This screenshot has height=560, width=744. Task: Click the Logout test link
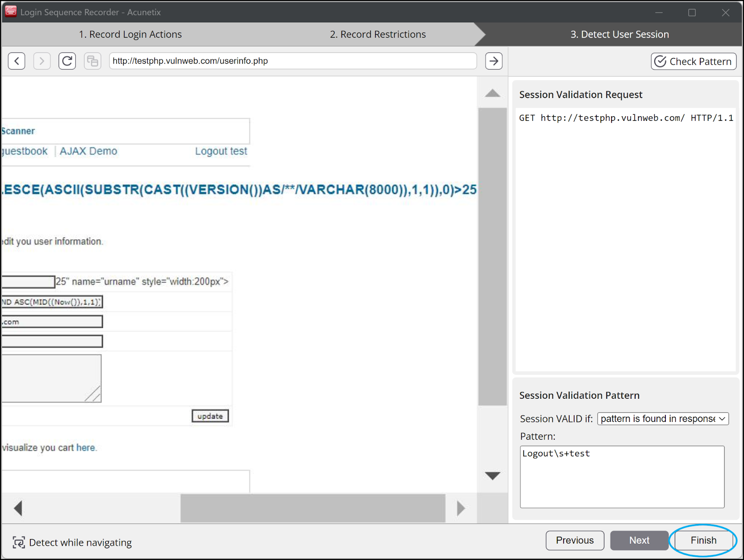(x=221, y=151)
